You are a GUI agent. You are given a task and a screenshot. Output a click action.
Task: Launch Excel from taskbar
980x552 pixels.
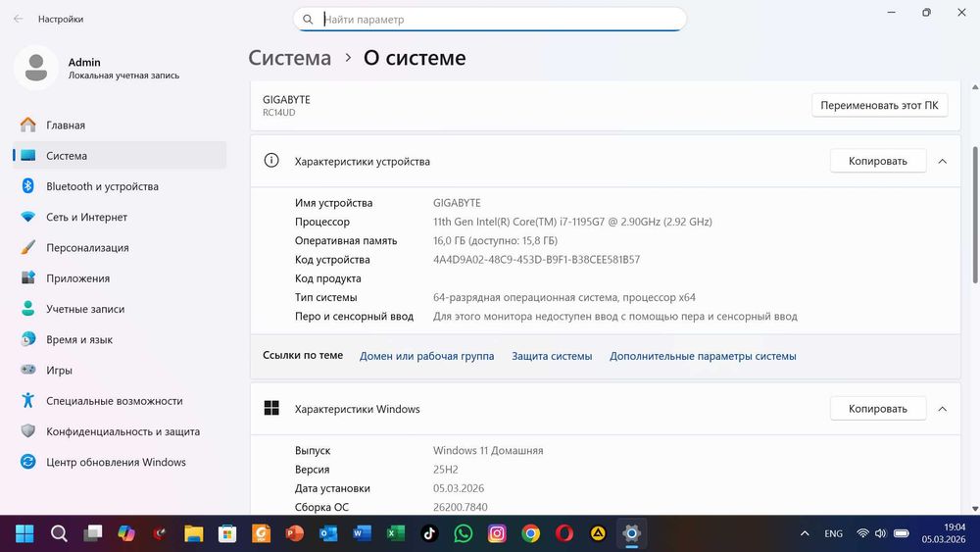click(396, 533)
